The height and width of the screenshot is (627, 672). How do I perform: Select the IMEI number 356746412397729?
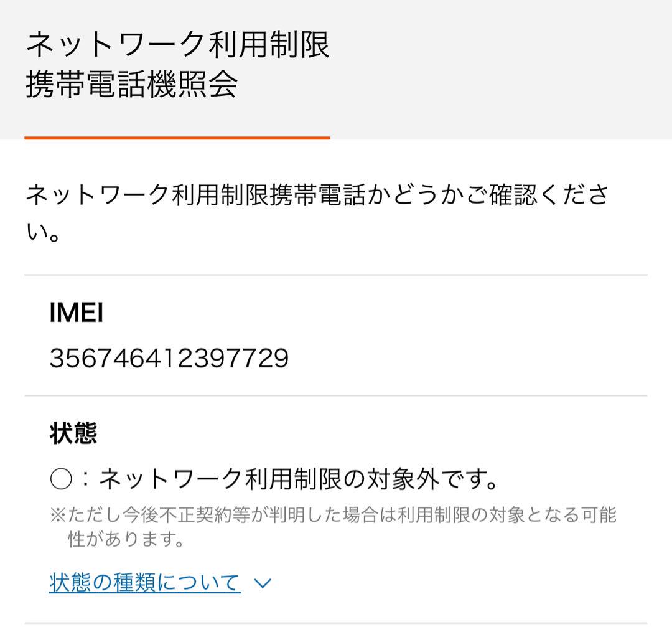169,358
